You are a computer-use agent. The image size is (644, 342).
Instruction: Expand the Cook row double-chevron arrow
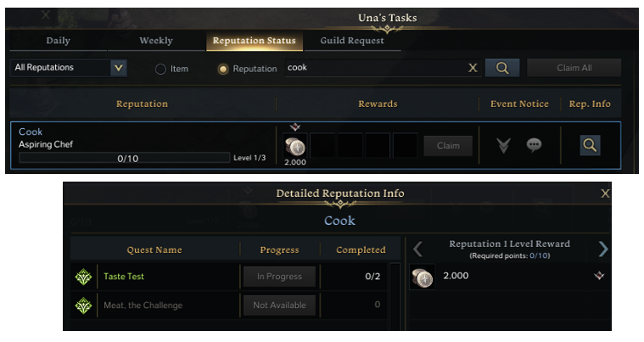tap(503, 145)
